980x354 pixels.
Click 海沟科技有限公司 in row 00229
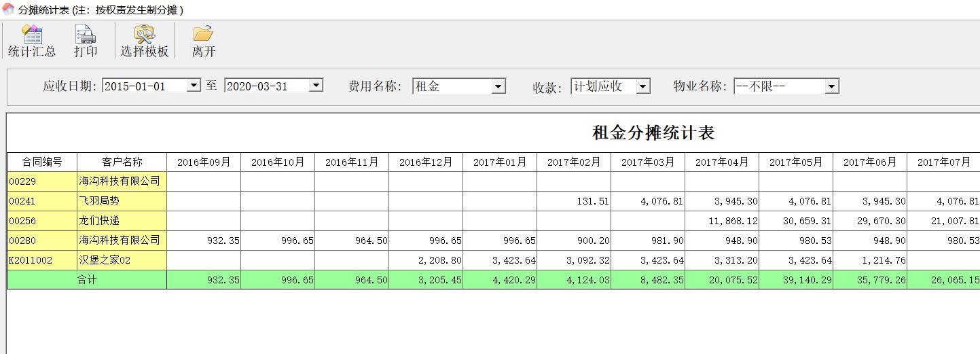(122, 181)
